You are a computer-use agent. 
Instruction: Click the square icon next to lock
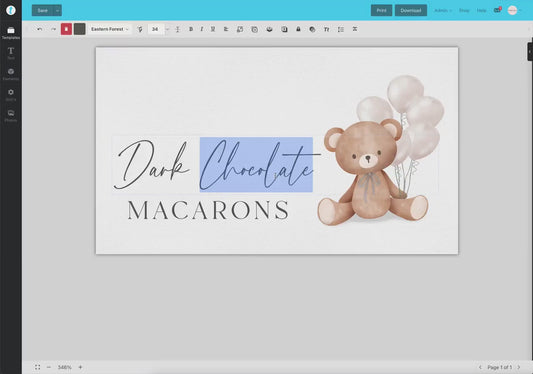tap(284, 29)
